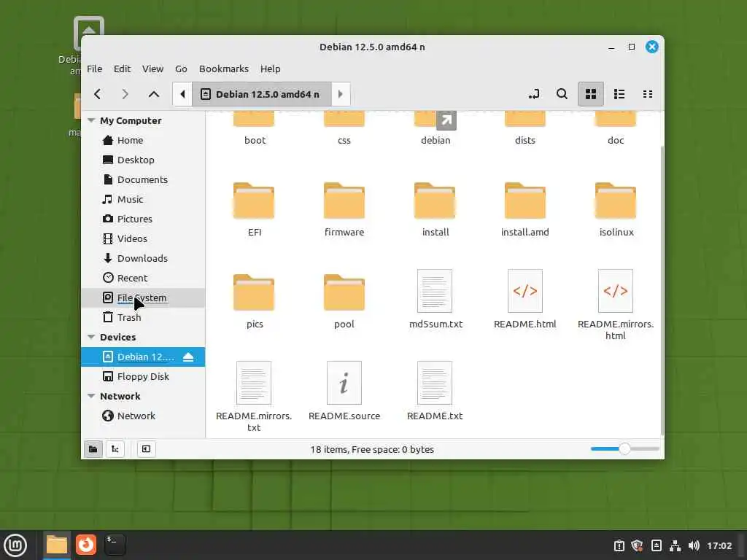Open the volume control tray icon
Image resolution: width=747 pixels, height=560 pixels.
pos(694,545)
